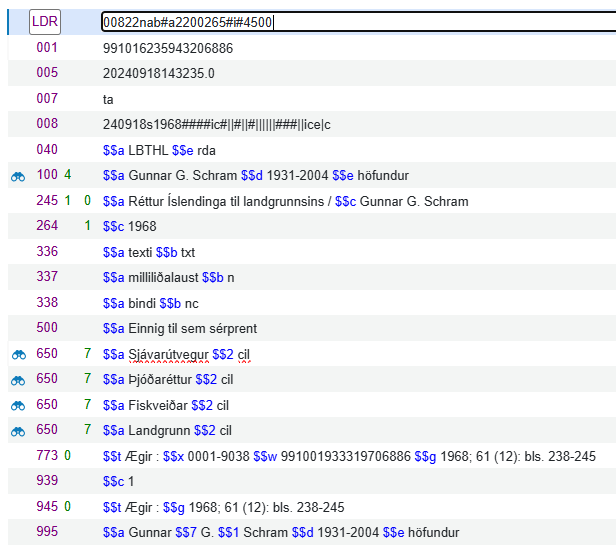Select the 040 field tag

pyautogui.click(x=47, y=150)
